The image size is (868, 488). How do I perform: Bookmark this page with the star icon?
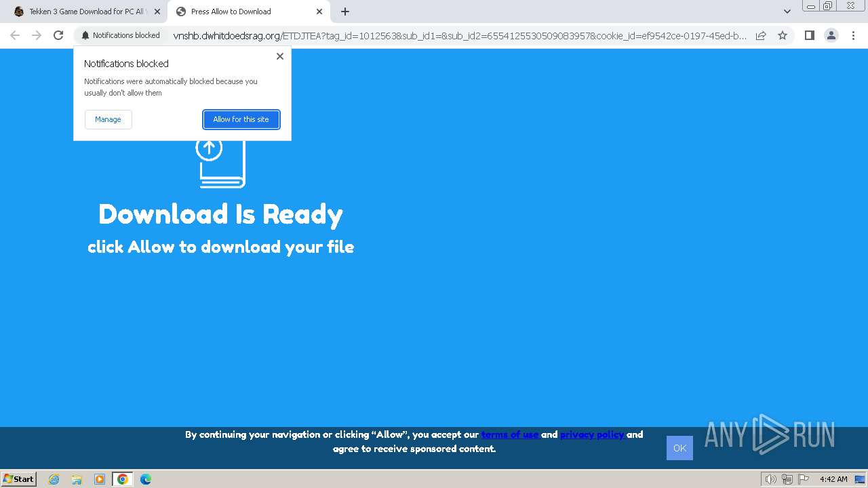[x=783, y=35]
